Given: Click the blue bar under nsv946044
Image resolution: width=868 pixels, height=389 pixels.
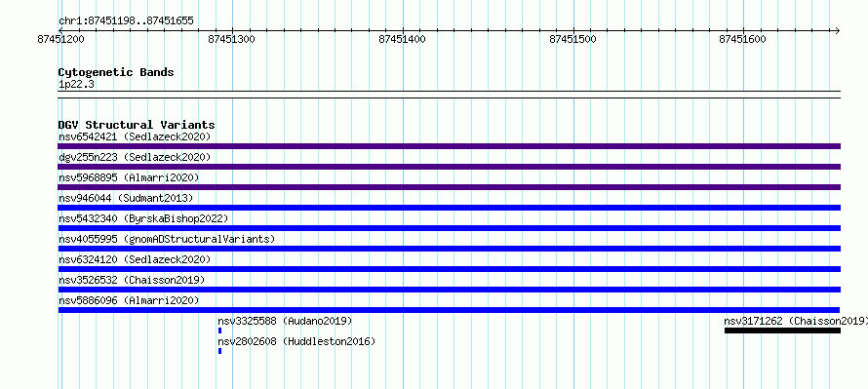Looking at the screenshot, I should pyautogui.click(x=449, y=208).
